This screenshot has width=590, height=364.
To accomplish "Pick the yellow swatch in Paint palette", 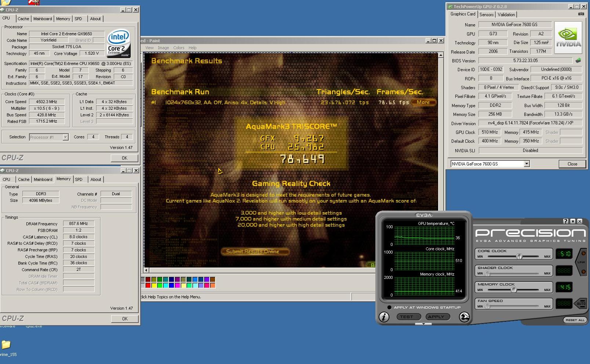I will (x=154, y=285).
